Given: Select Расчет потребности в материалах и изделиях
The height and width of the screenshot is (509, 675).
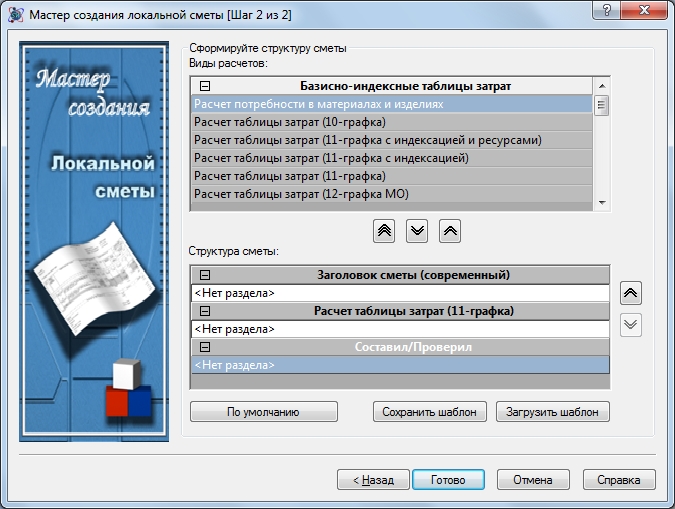Looking at the screenshot, I should point(319,103).
